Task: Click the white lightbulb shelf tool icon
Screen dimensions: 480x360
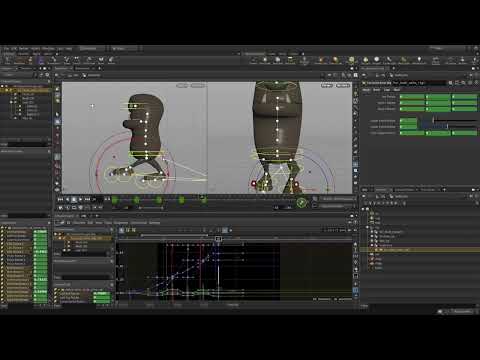Action: pos(419,59)
